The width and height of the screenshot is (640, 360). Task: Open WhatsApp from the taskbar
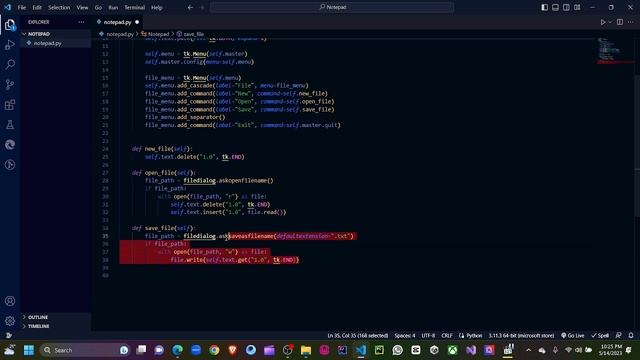click(x=398, y=350)
